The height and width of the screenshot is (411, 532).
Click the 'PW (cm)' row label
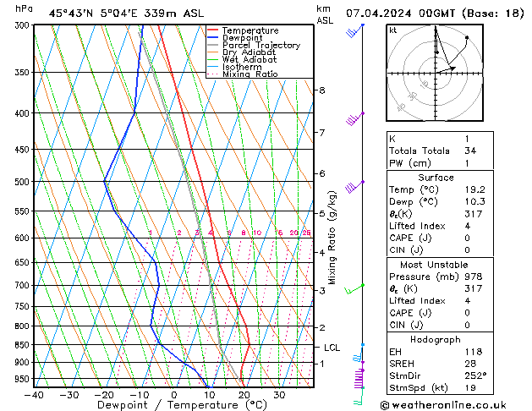[410, 163]
